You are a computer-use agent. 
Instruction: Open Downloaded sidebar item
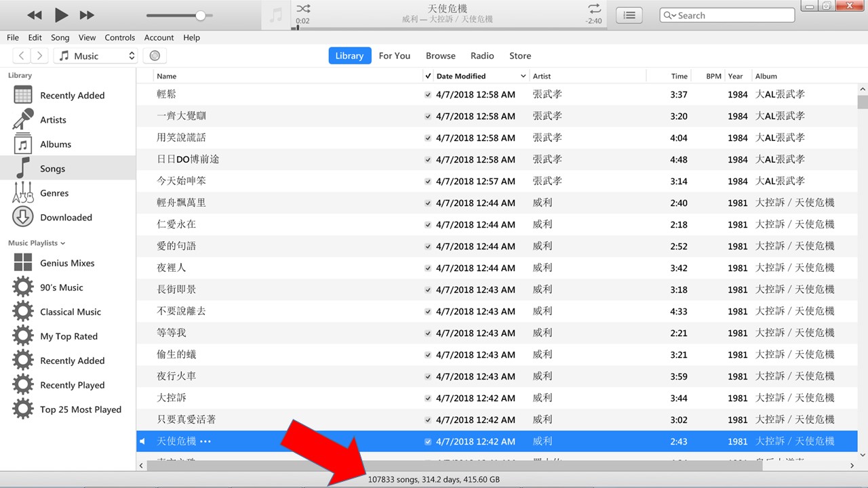coord(68,218)
